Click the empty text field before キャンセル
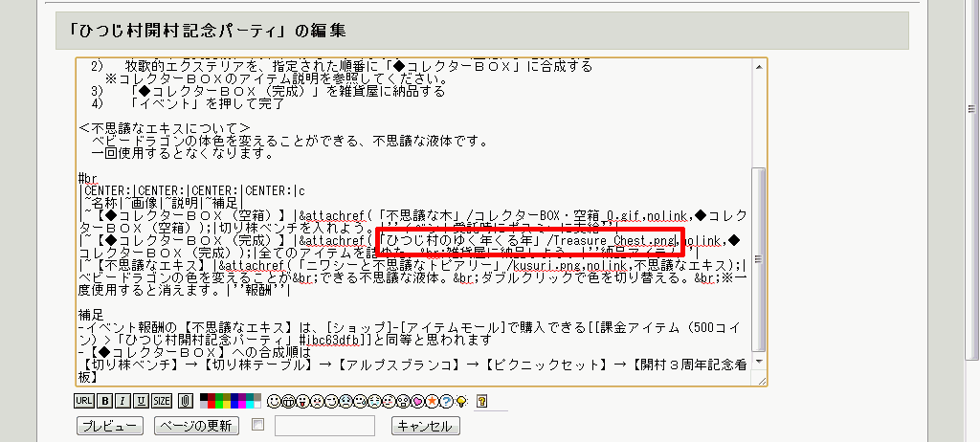This screenshot has height=442, width=980. 324,426
